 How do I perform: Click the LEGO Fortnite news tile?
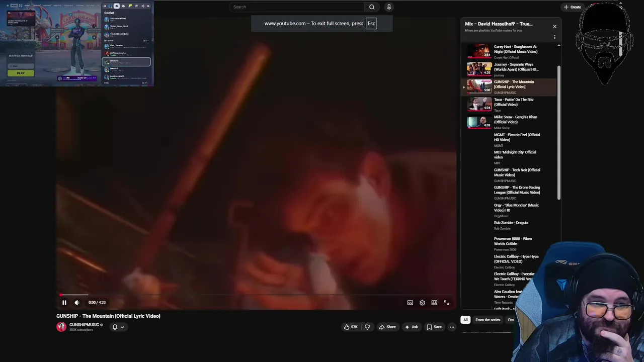point(21,18)
